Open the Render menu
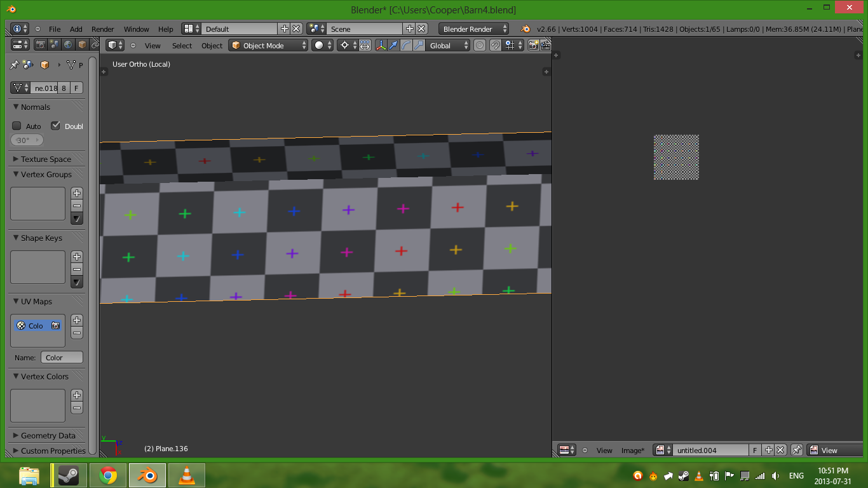The width and height of the screenshot is (868, 488). [103, 29]
